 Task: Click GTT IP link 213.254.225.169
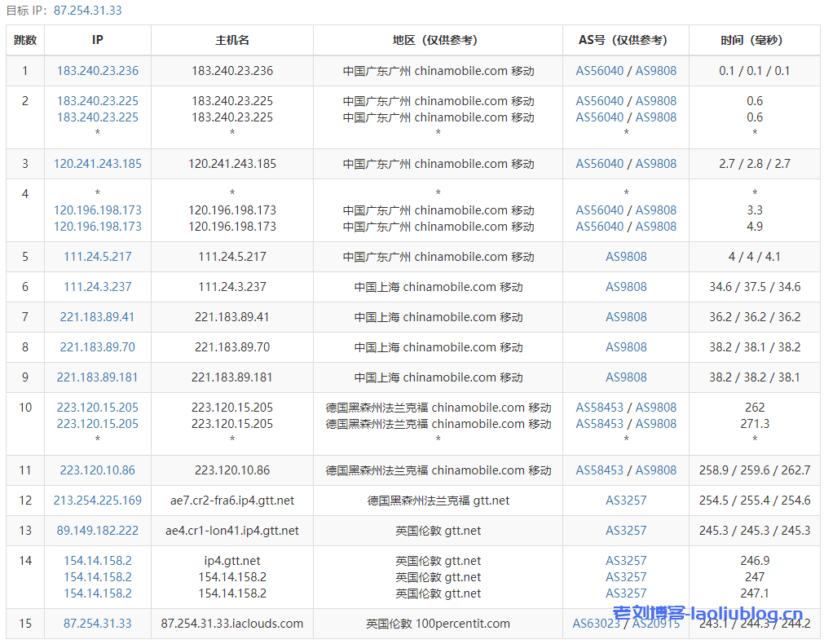pos(98,501)
